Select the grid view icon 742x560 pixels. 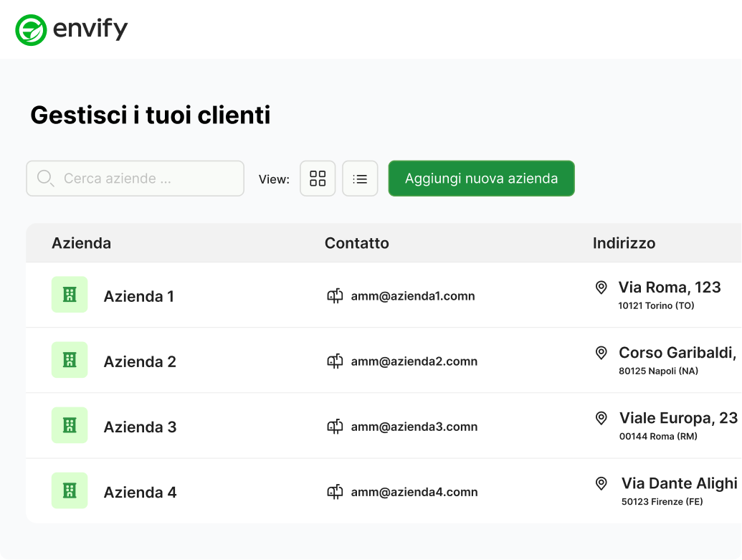[318, 178]
